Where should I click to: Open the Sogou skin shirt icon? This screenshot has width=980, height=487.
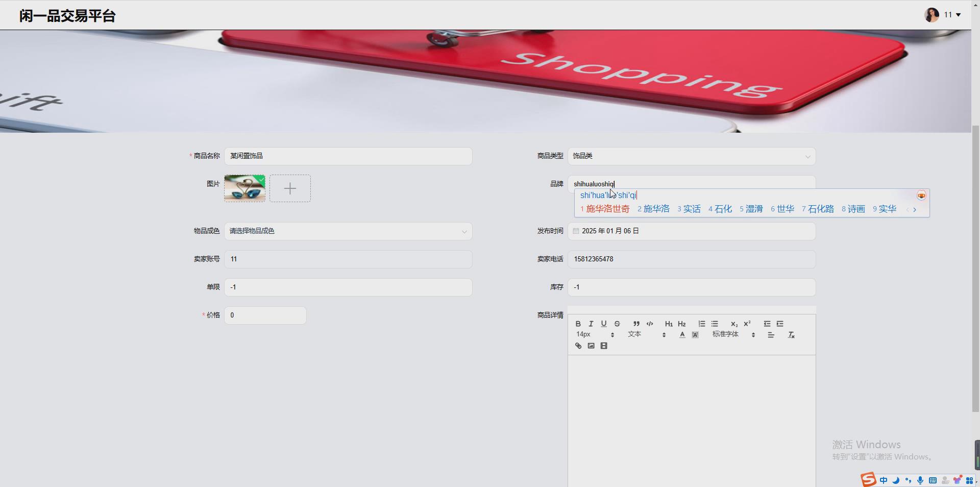click(x=958, y=480)
